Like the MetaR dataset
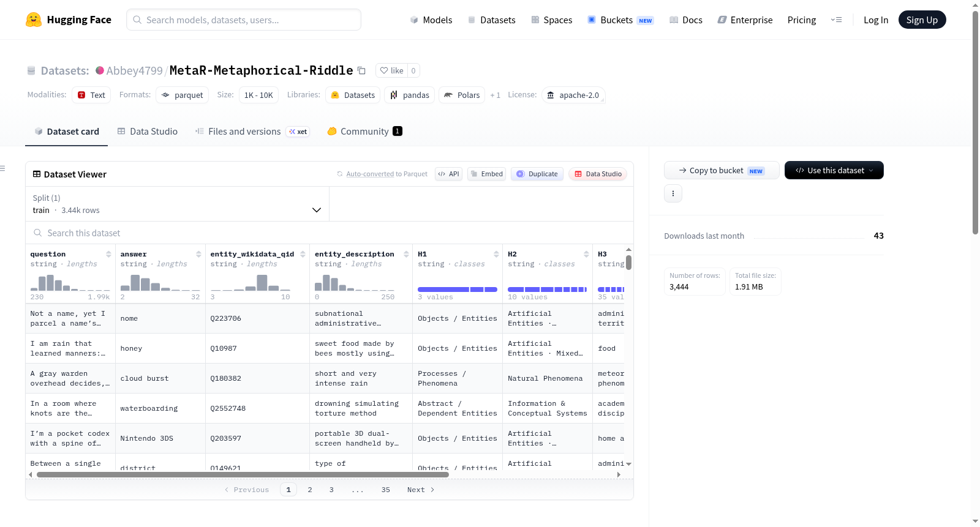 391,70
